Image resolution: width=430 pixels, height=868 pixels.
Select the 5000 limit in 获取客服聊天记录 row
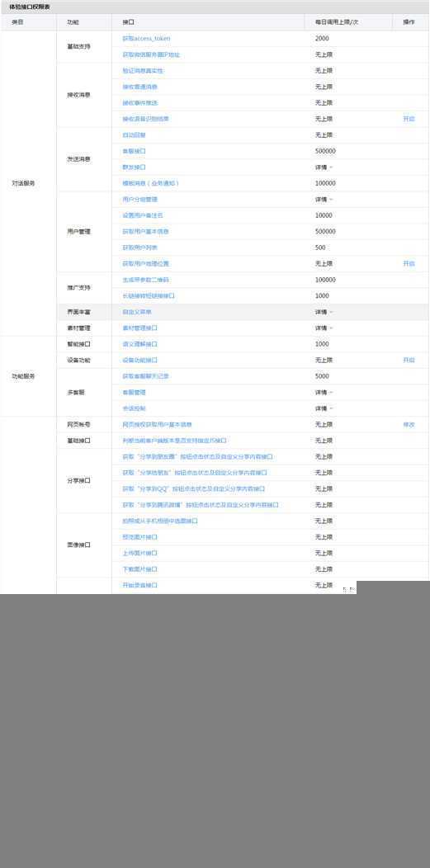(322, 376)
